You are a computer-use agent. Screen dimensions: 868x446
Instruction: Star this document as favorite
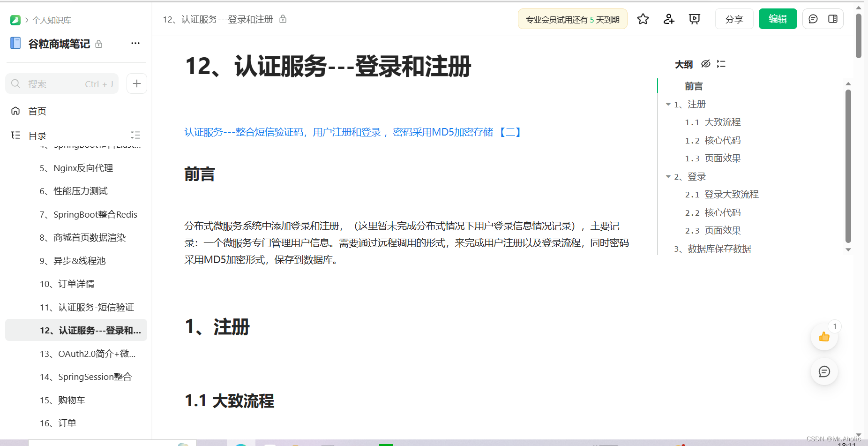click(x=643, y=19)
